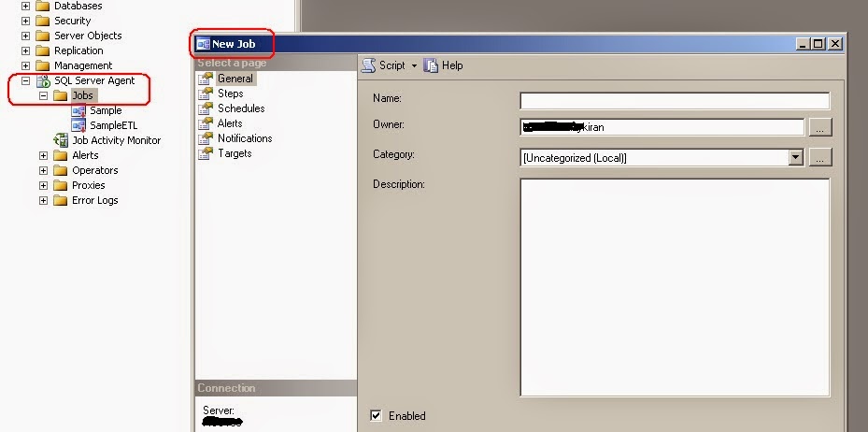Screen dimensions: 868x432
Task: Click the Script toolbar label
Action: (391, 65)
